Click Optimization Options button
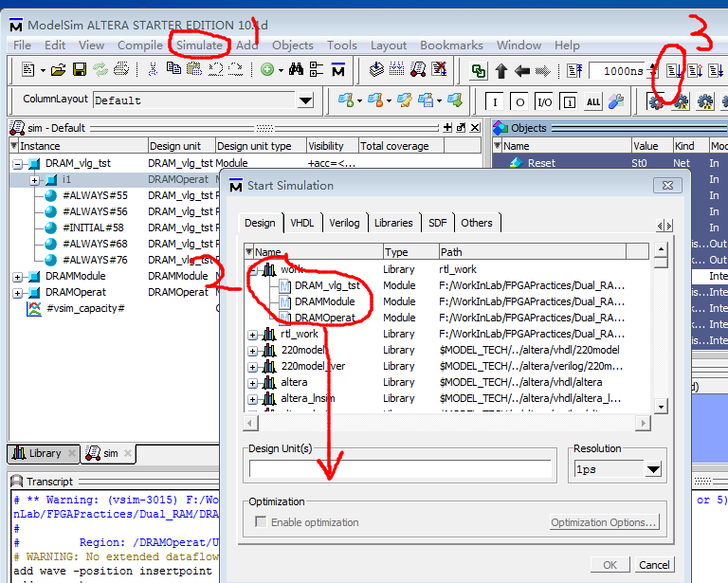728x583 pixels. (604, 522)
